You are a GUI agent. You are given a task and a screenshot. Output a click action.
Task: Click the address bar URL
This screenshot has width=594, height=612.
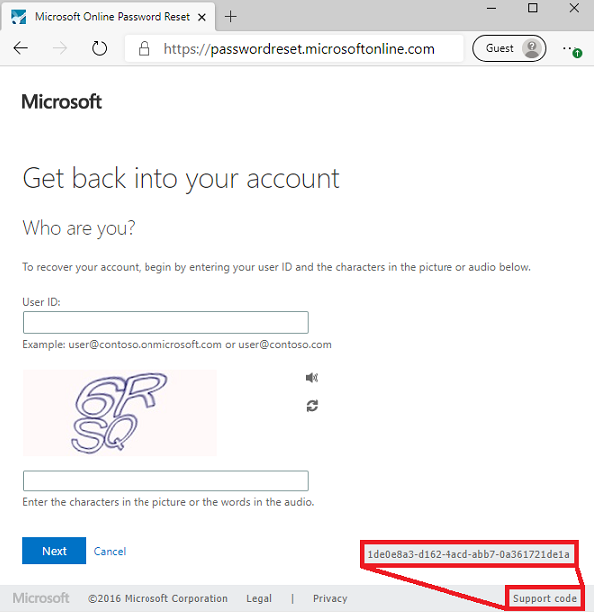coord(299,49)
